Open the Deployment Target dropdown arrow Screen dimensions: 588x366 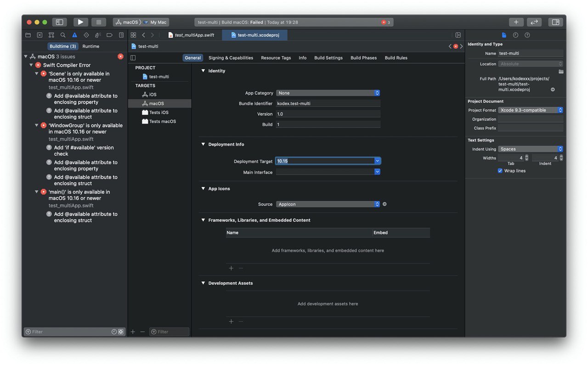(377, 161)
